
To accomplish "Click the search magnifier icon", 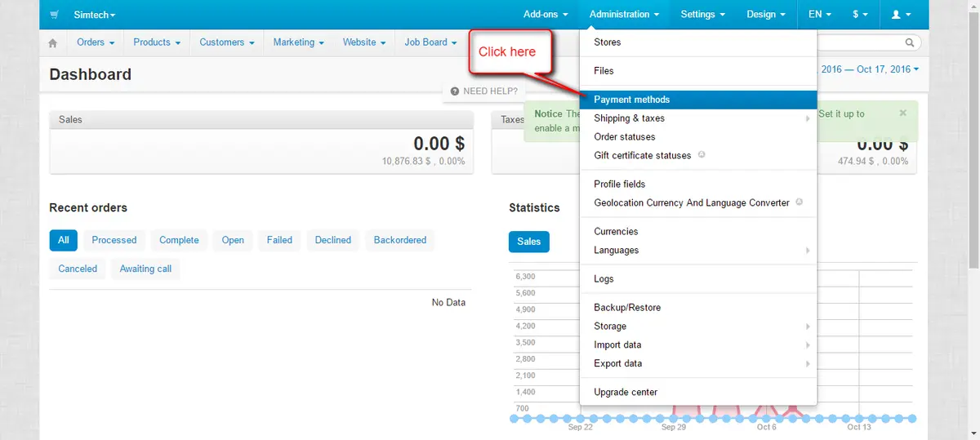I will pos(910,42).
